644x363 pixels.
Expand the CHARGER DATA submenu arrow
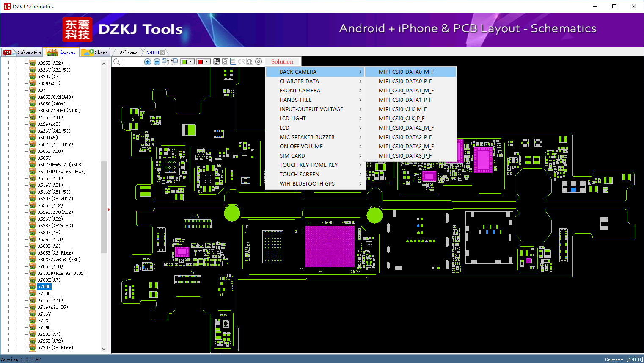(360, 81)
